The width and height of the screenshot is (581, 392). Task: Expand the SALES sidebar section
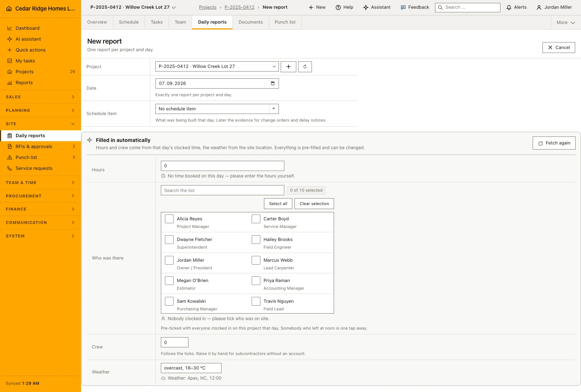click(40, 97)
